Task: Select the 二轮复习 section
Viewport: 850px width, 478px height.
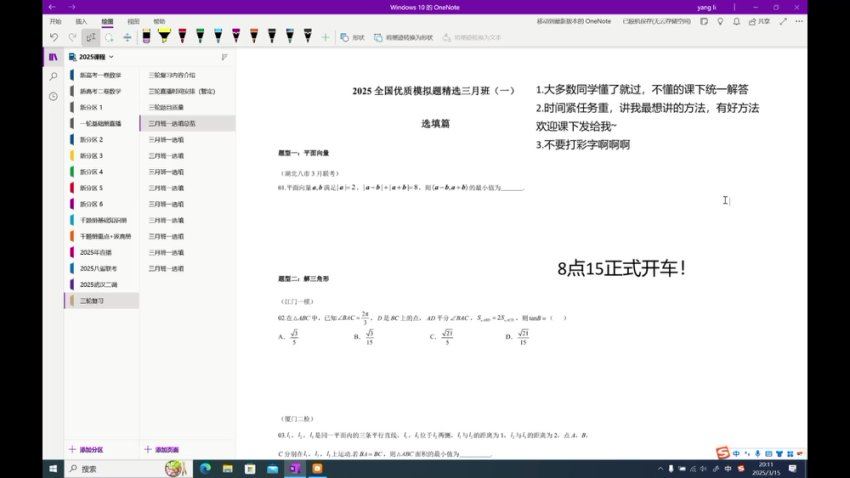Action: tap(102, 301)
